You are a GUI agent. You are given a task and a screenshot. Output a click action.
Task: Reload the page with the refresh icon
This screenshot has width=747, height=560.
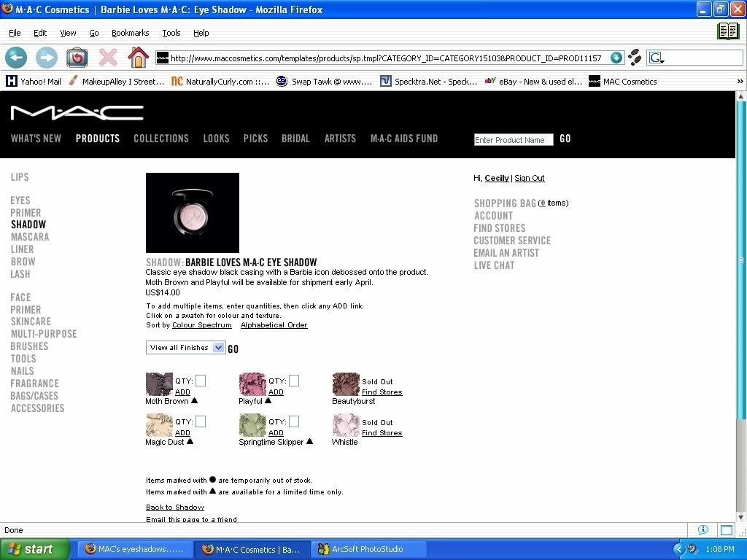click(x=77, y=58)
